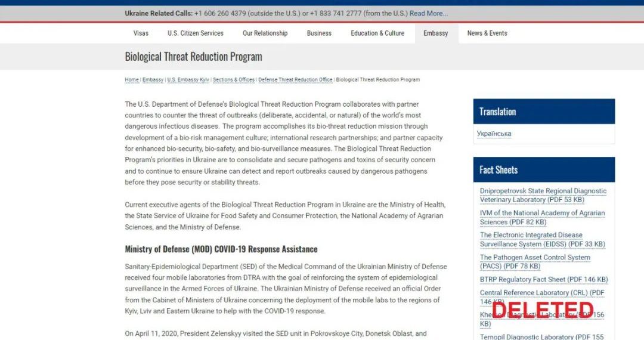Open the Business menu item
Screen dimensions: 644x340
pyautogui.click(x=319, y=33)
